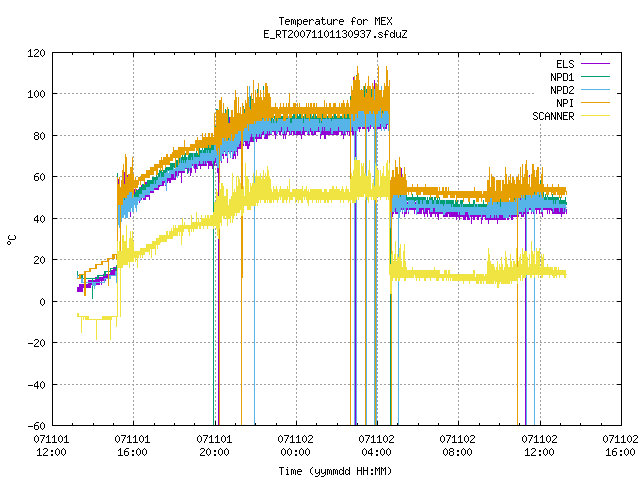This screenshot has height=480, width=640.
Task: Click the light blue NPD2 legend line sample
Action: (596, 89)
